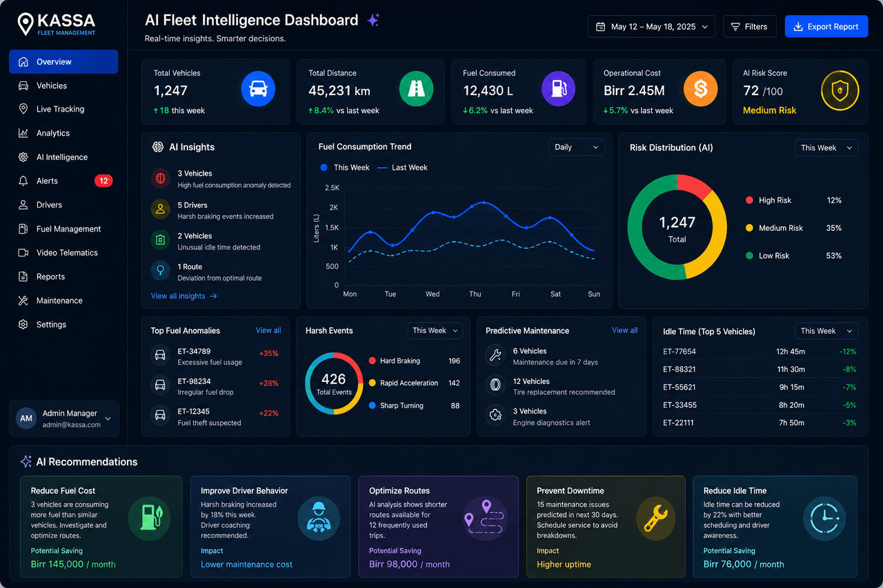Click the 1,247 Total risk donut chart
Image resolution: width=883 pixels, height=588 pixels.
coord(677,227)
